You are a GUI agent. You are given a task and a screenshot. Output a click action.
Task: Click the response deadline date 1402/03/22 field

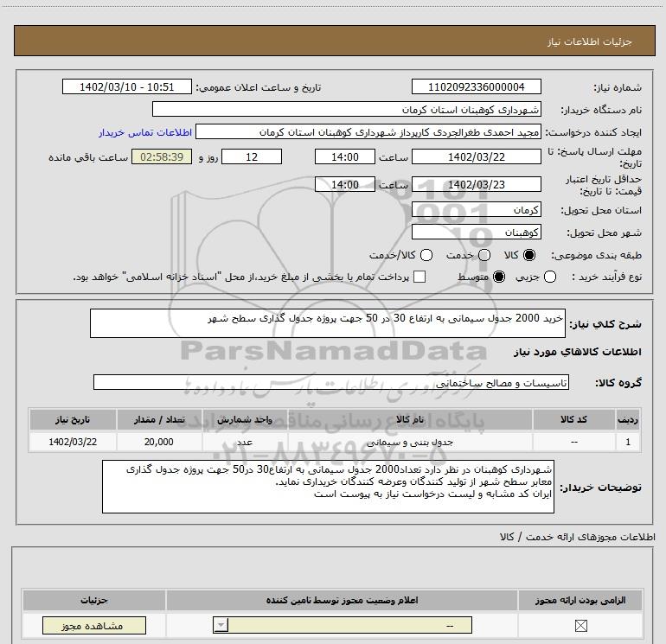(476, 156)
